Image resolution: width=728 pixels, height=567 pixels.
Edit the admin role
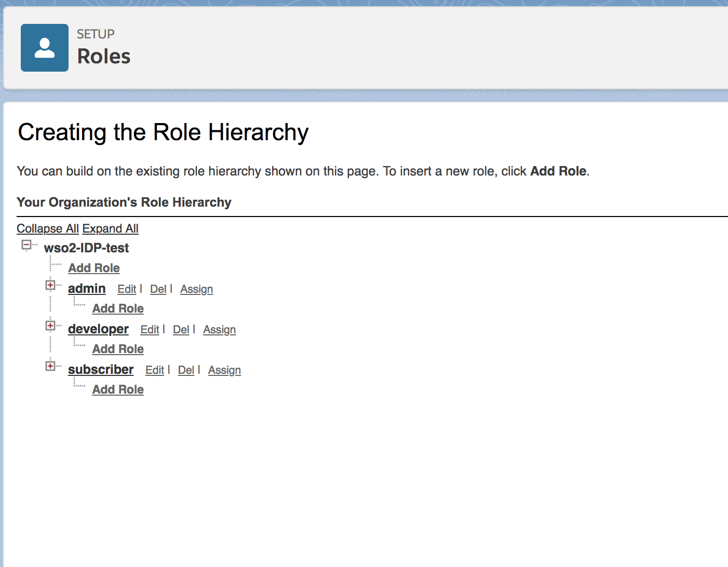coord(127,289)
